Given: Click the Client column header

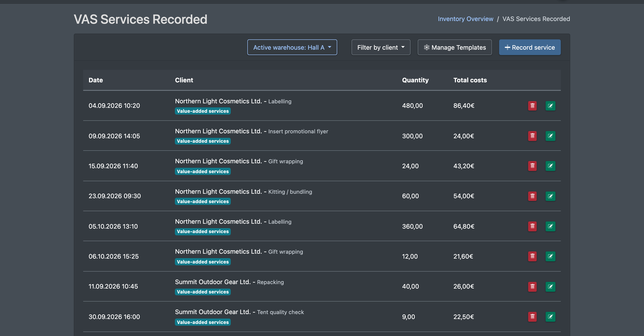Looking at the screenshot, I should point(184,80).
